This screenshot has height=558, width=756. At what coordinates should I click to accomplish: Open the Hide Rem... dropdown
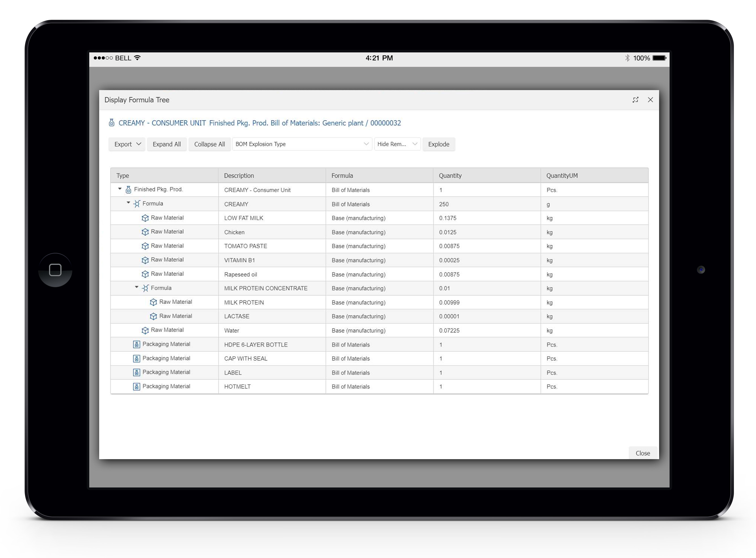[397, 144]
